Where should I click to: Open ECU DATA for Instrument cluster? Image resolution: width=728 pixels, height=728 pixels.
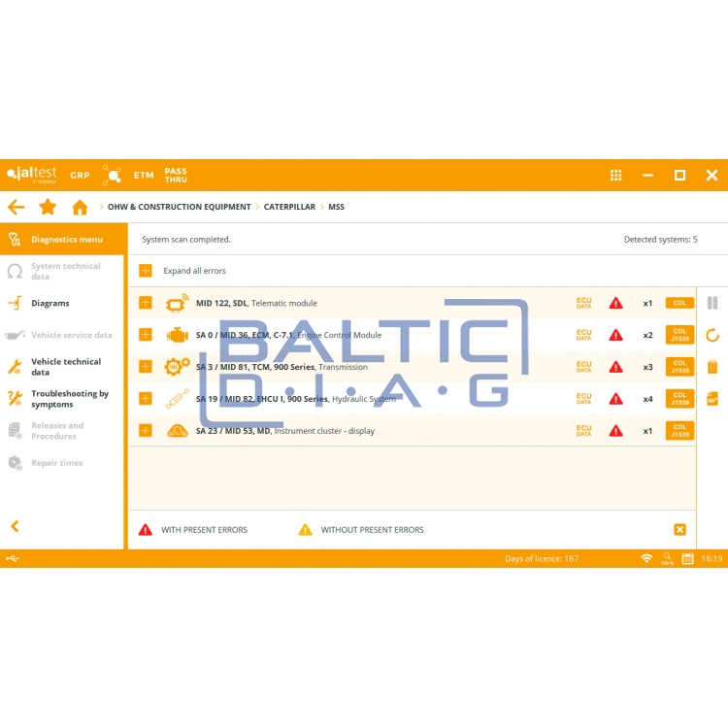583,430
